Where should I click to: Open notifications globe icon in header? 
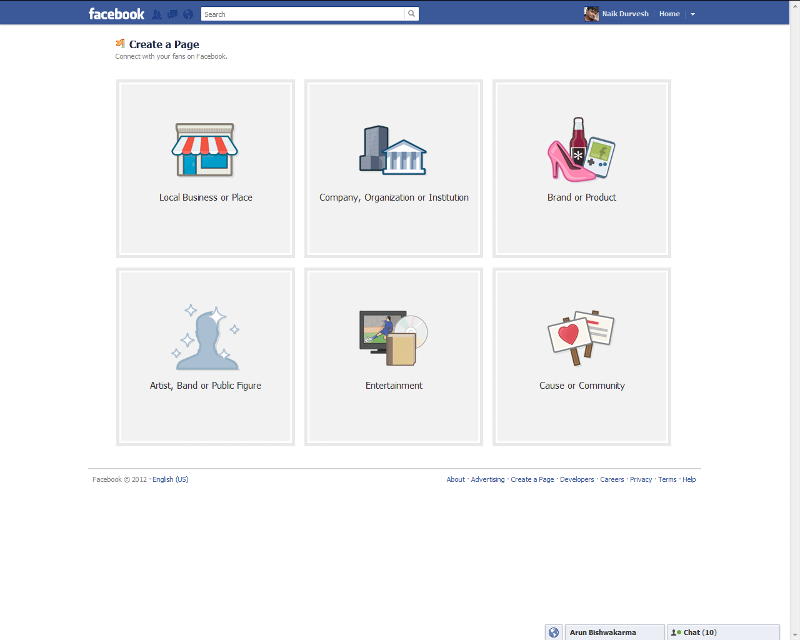pyautogui.click(x=188, y=14)
